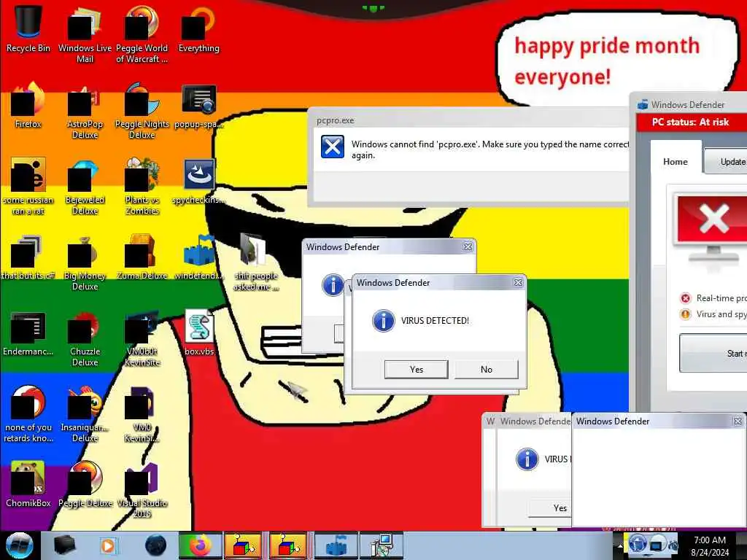Open Peggle Deluxe desktop icon
The image size is (747, 560).
coord(85,484)
